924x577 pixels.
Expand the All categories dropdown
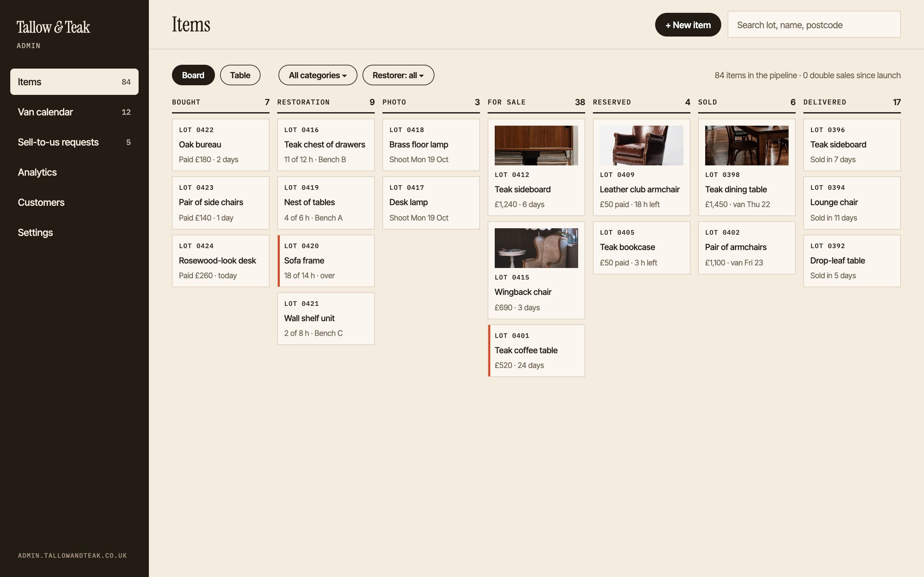pos(318,75)
